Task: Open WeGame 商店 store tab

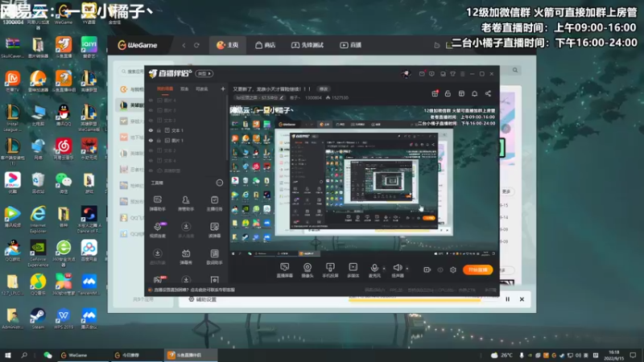Action: [x=266, y=45]
